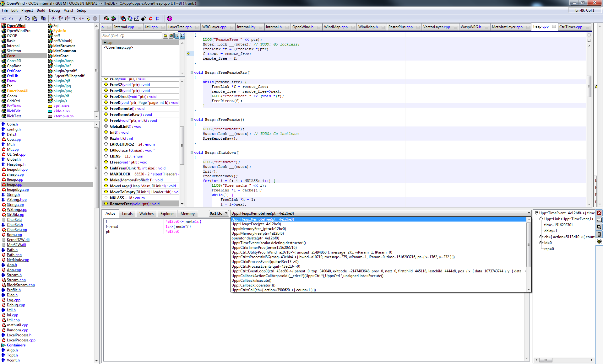Open heapdbg.cpp in file list
603x364 pixels.
[18, 190]
